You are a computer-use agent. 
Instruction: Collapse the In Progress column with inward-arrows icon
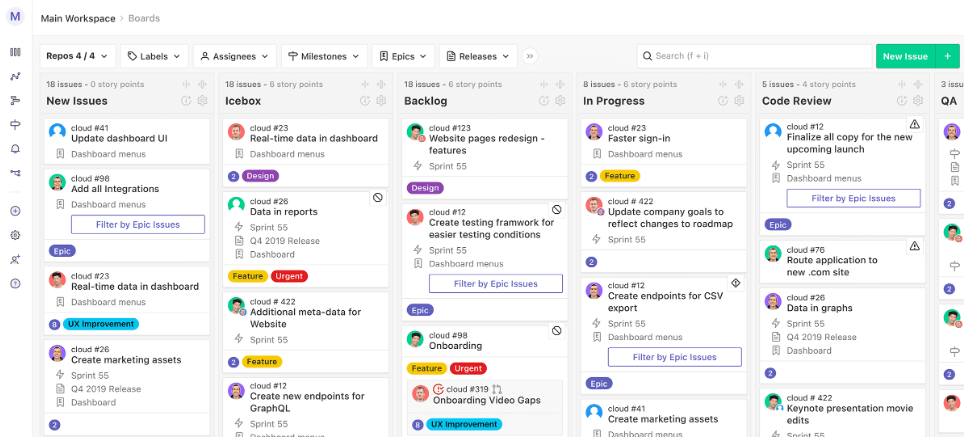[x=722, y=84]
